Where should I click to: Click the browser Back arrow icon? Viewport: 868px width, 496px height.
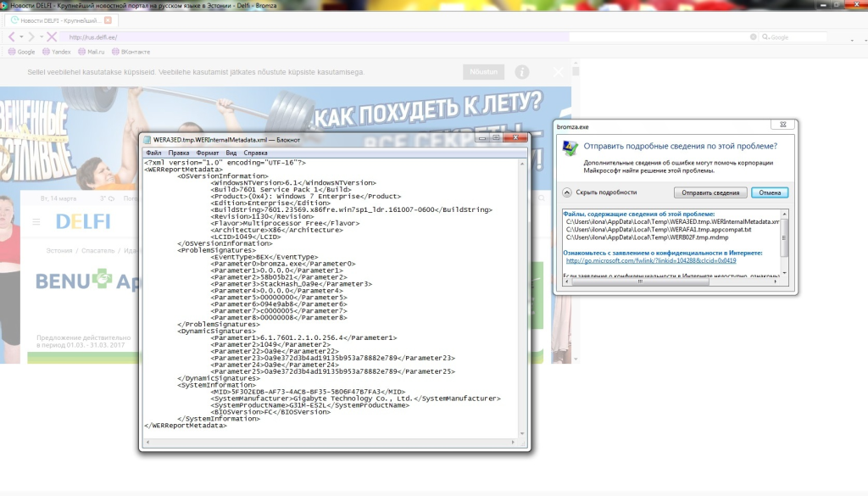[x=11, y=37]
